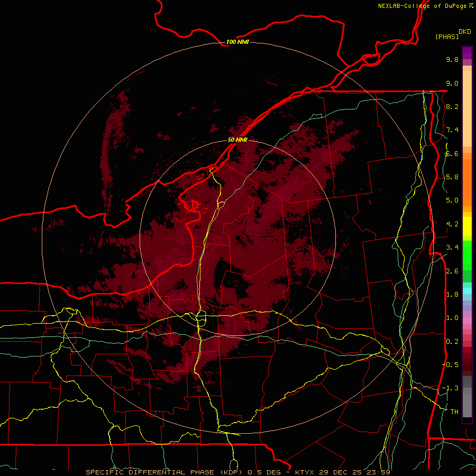476x476 pixels.
Task: Click the cyan color bar segment
Action: pyautogui.click(x=467, y=290)
